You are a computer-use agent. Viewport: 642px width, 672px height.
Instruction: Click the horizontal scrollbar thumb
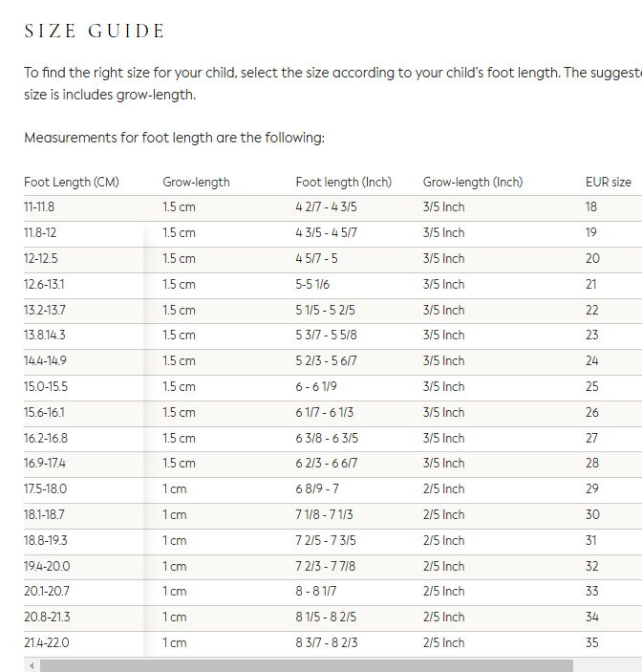pyautogui.click(x=306, y=665)
